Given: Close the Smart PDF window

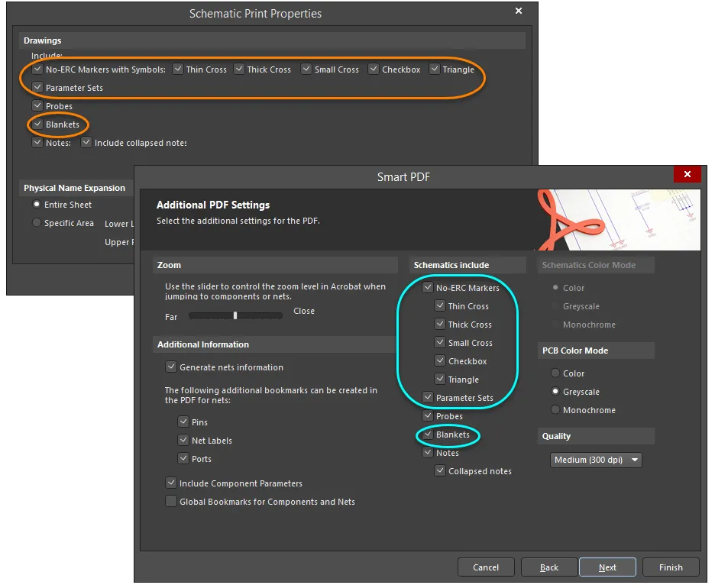Looking at the screenshot, I should click(687, 174).
